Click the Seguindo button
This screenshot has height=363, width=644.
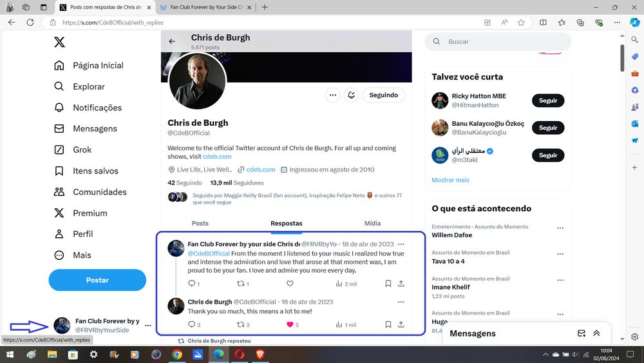coord(384,95)
